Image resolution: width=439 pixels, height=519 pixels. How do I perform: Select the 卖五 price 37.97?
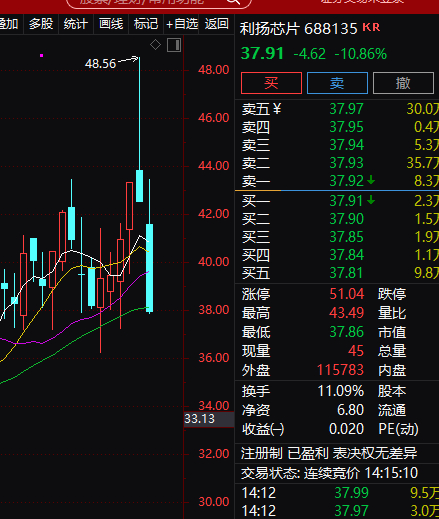(x=346, y=109)
